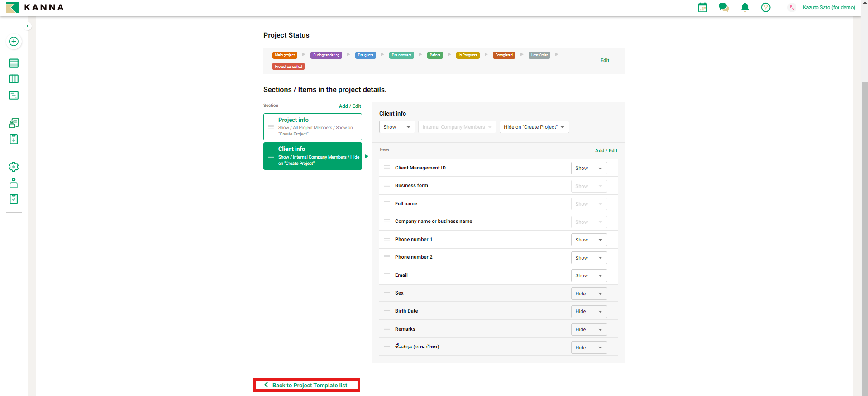Click the plus create icon in sidebar
This screenshot has width=868, height=396.
pyautogui.click(x=14, y=42)
